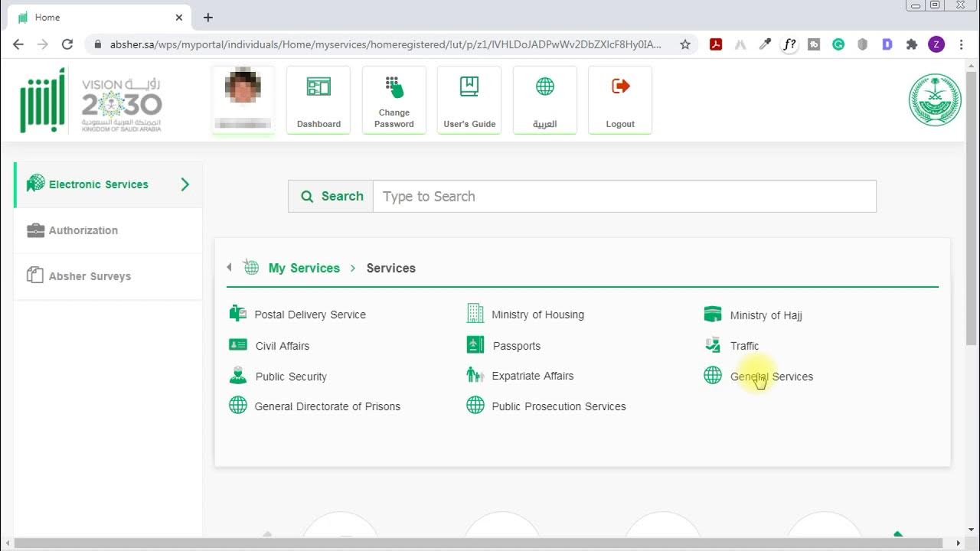Reload the page

[67, 44]
